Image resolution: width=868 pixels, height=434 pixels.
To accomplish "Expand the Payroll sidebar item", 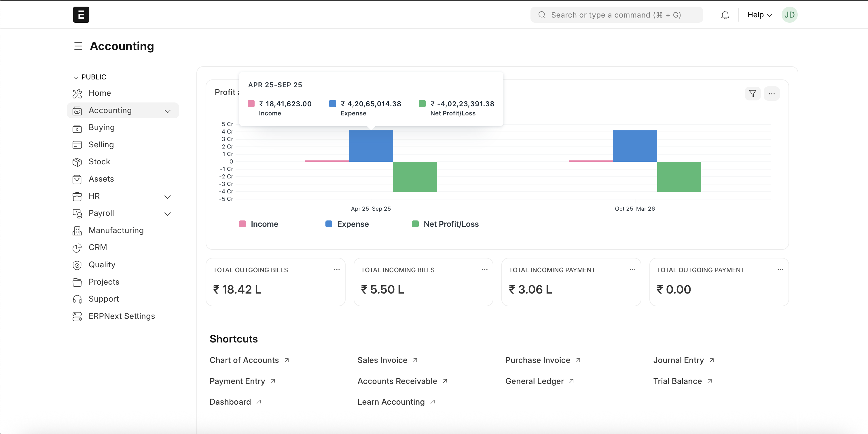I will [168, 214].
